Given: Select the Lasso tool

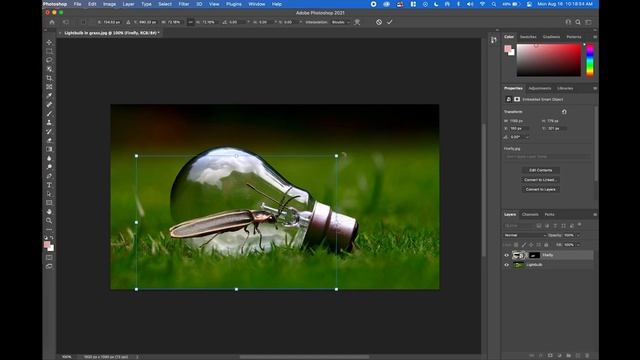Looking at the screenshot, I should pos(49,60).
